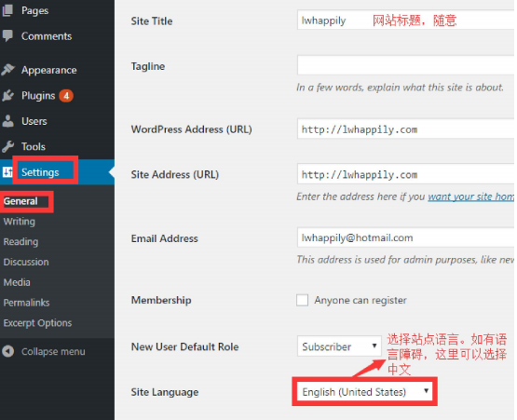Screen dimensions: 517x420
Task: Focus the Email Address input field
Action: (x=405, y=237)
